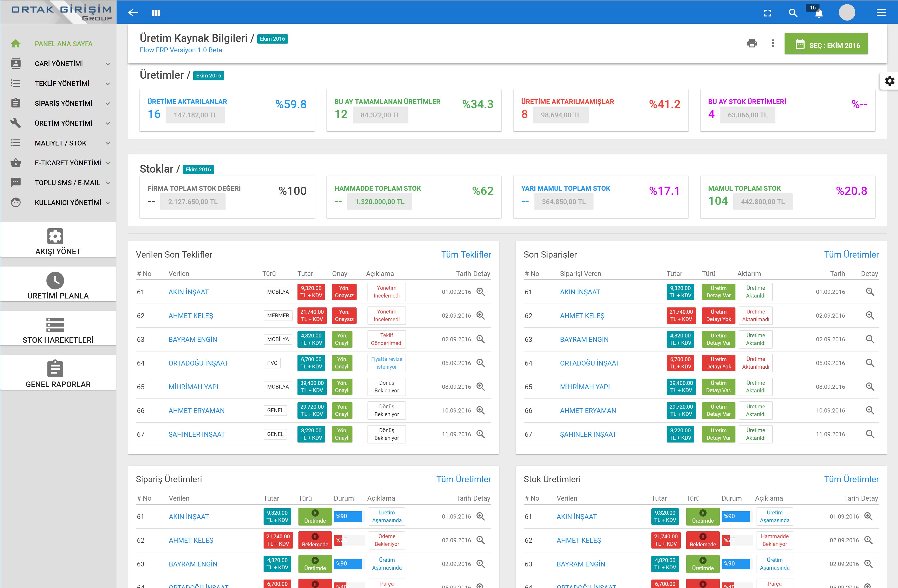Screen dimensions: 898x588
Task: Expand E-TİCARET YÖNETİMİ menu chevron
Action: tap(108, 163)
